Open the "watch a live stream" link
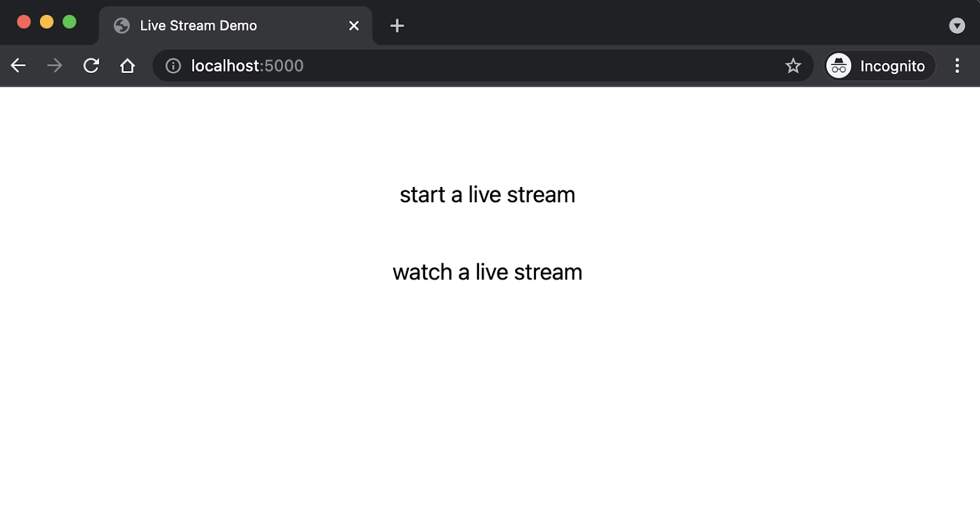Screen dimensions: 980x518 487,272
